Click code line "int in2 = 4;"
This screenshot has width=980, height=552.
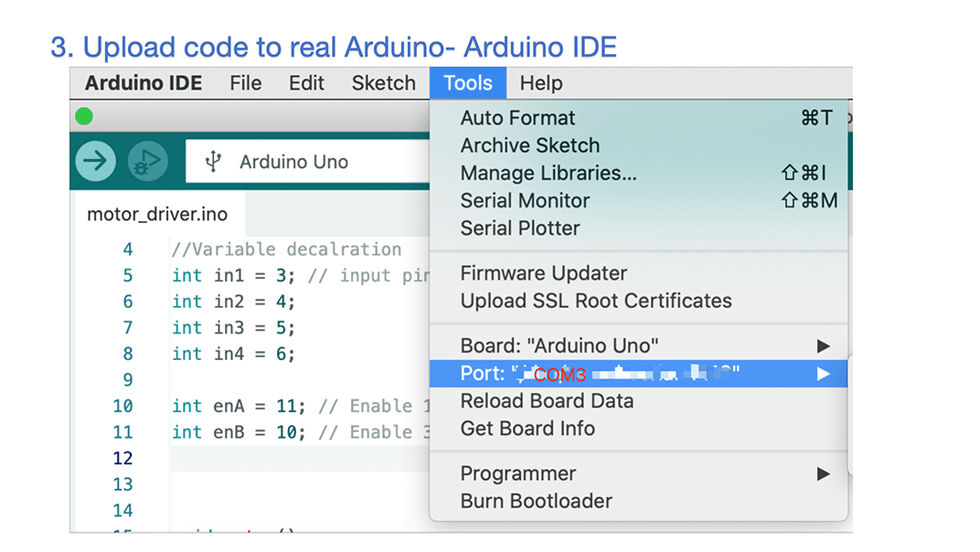[x=233, y=302]
